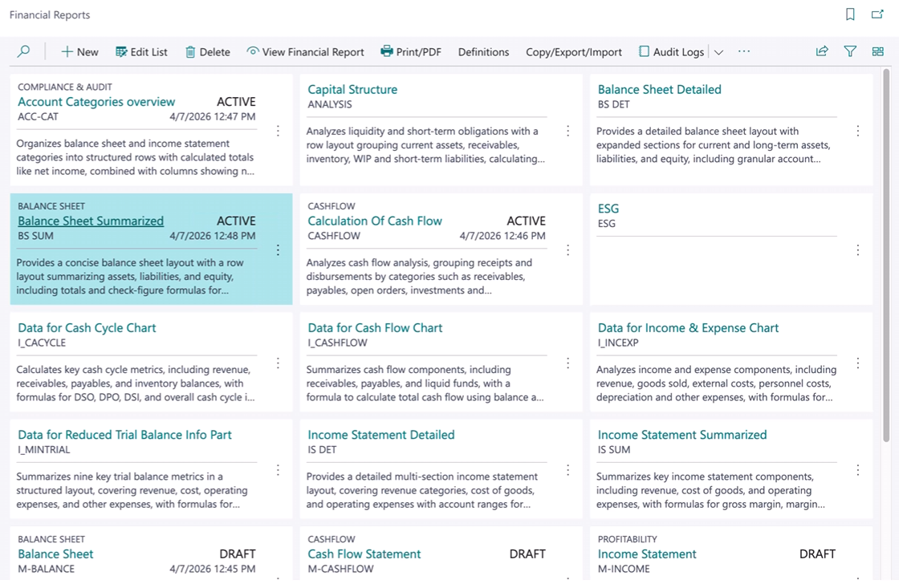The image size is (899, 588).
Task: Open options for Balance Sheet Detailed card
Action: [x=858, y=129]
